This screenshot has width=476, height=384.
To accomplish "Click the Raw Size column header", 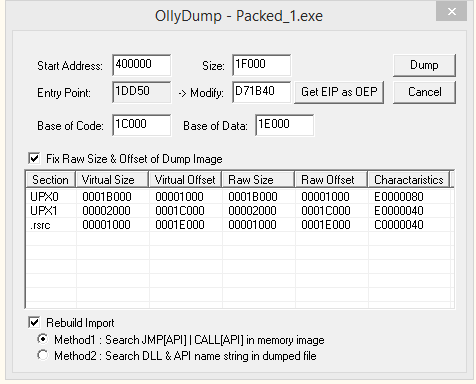I will pos(258,180).
